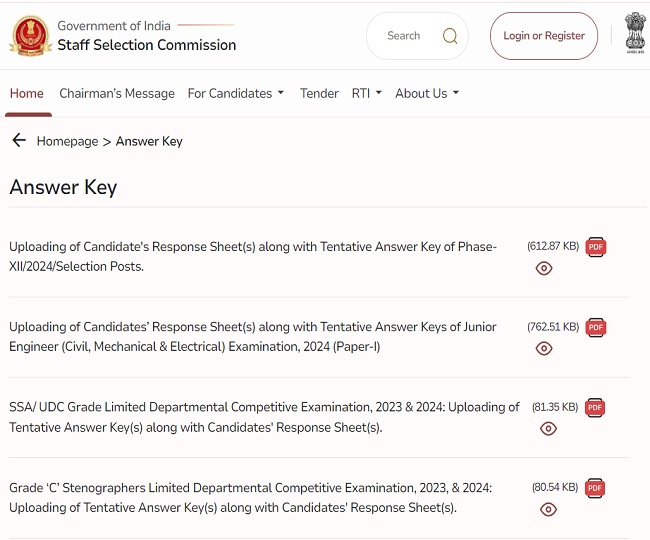Download PDF for Phase-XII/2024 Selection Posts answer key
The width and height of the screenshot is (650, 540).
(596, 247)
